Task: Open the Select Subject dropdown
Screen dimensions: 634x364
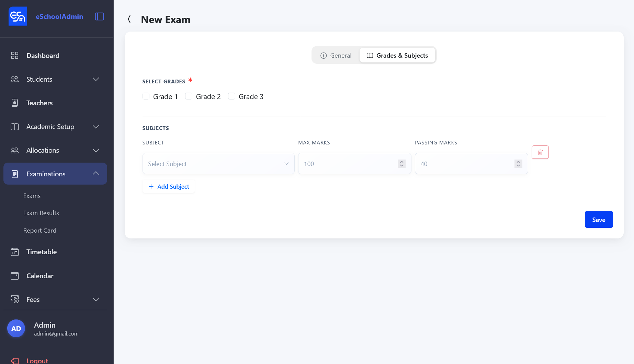Action: 218,164
